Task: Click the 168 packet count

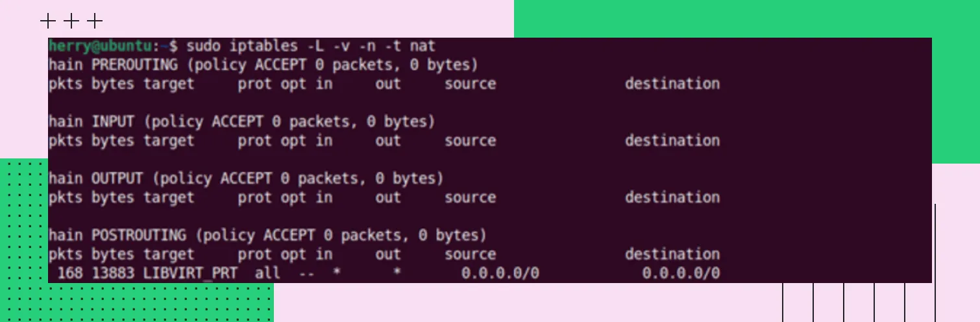Action: 69,273
